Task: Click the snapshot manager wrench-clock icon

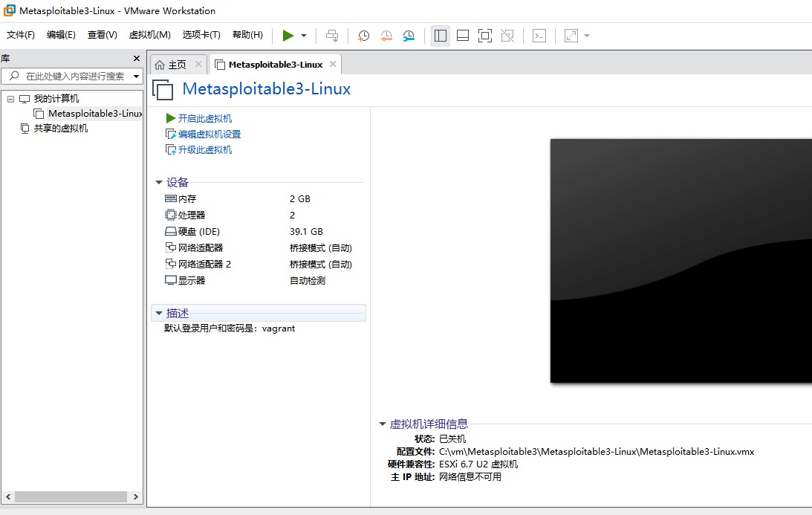Action: (x=409, y=36)
